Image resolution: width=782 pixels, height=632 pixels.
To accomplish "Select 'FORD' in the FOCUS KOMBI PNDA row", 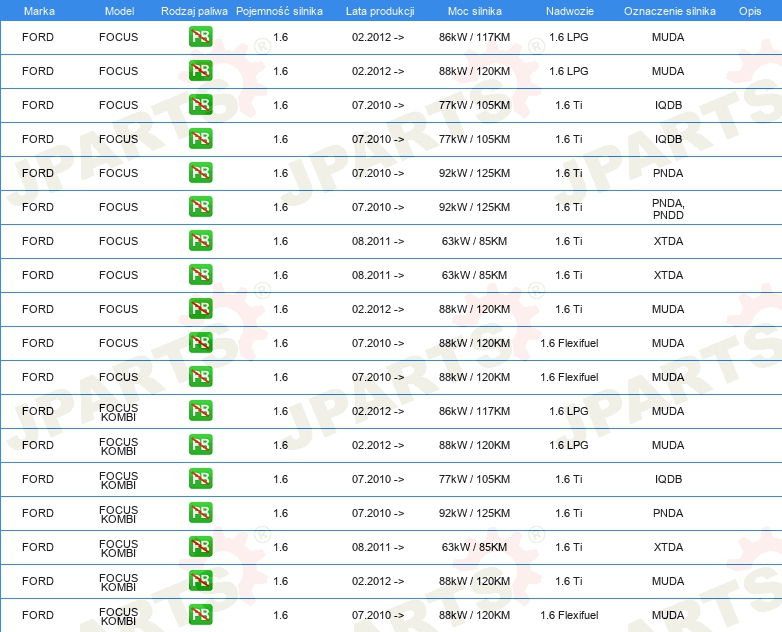I will click(38, 513).
